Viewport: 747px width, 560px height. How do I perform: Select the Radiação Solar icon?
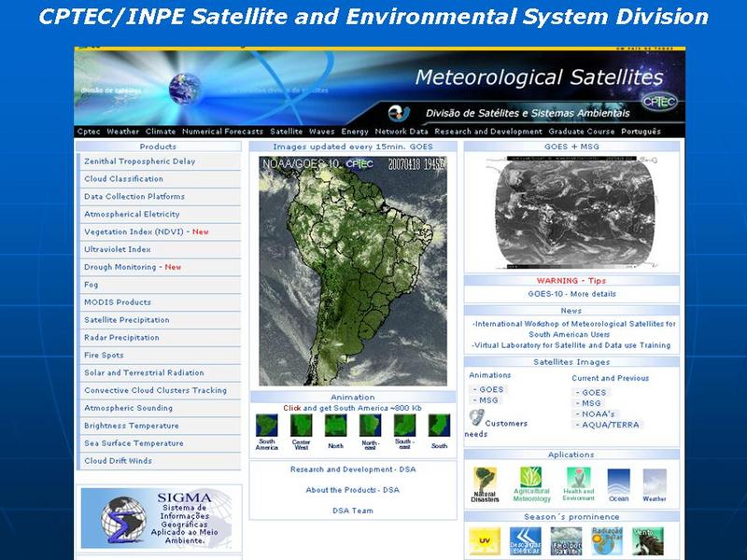point(606,541)
